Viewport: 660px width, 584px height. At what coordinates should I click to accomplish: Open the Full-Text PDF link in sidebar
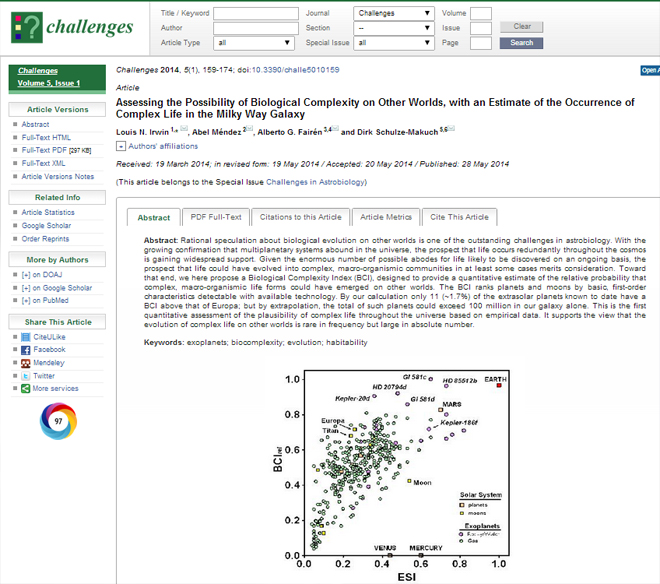[56, 149]
